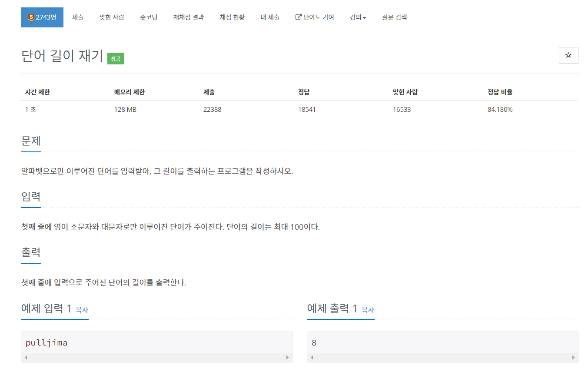The image size is (588, 369).
Task: Click the 문제 section heading
Action: 31,141
